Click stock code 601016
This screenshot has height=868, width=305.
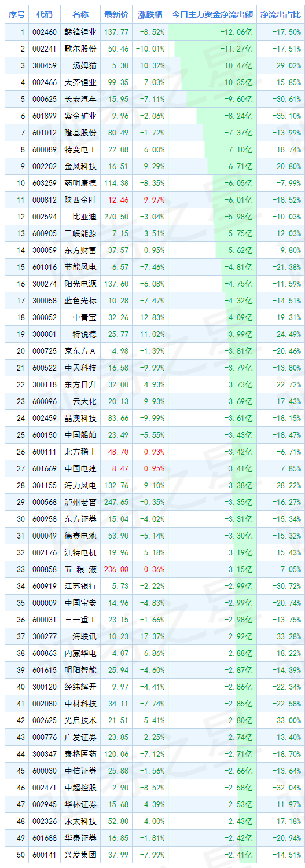click(44, 267)
